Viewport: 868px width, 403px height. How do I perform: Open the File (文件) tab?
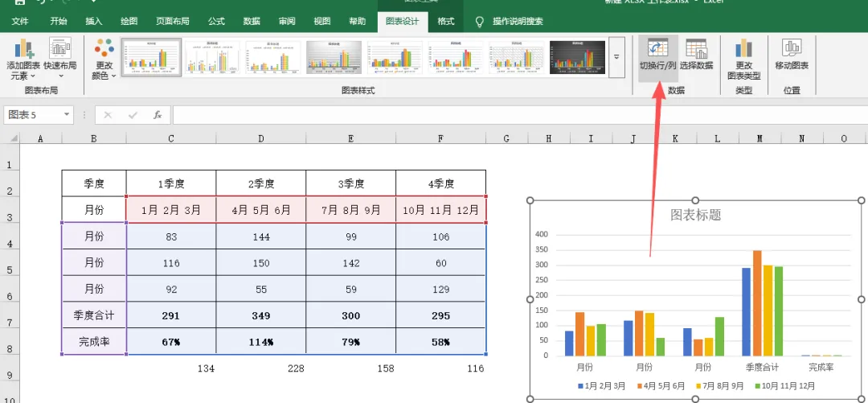coord(20,22)
